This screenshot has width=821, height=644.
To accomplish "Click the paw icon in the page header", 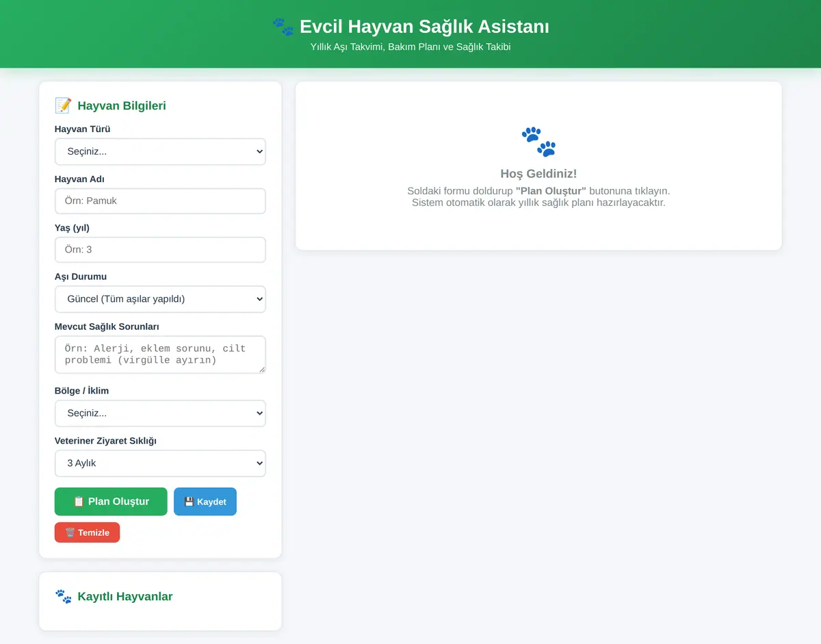I will click(x=283, y=27).
